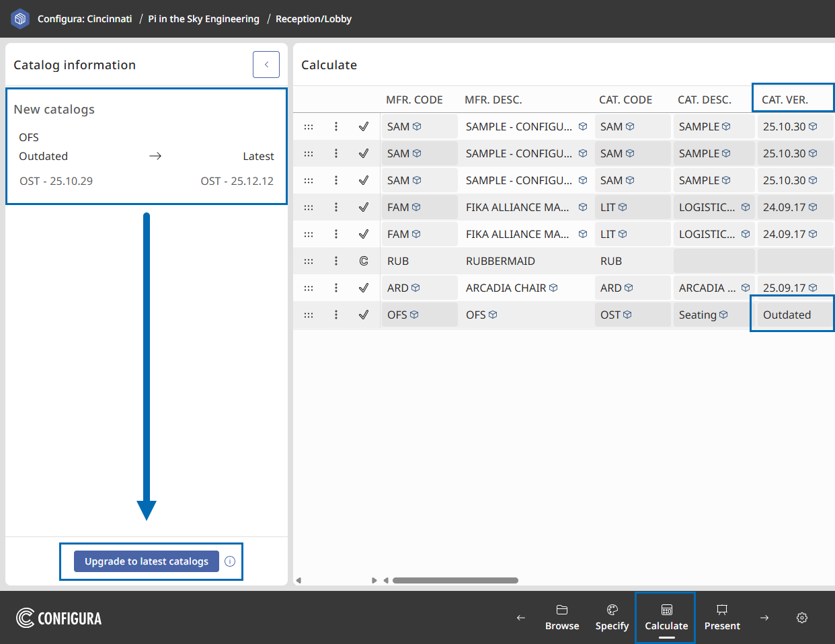
Task: Click cube icon beside 25.09.17 version
Action: tap(813, 288)
